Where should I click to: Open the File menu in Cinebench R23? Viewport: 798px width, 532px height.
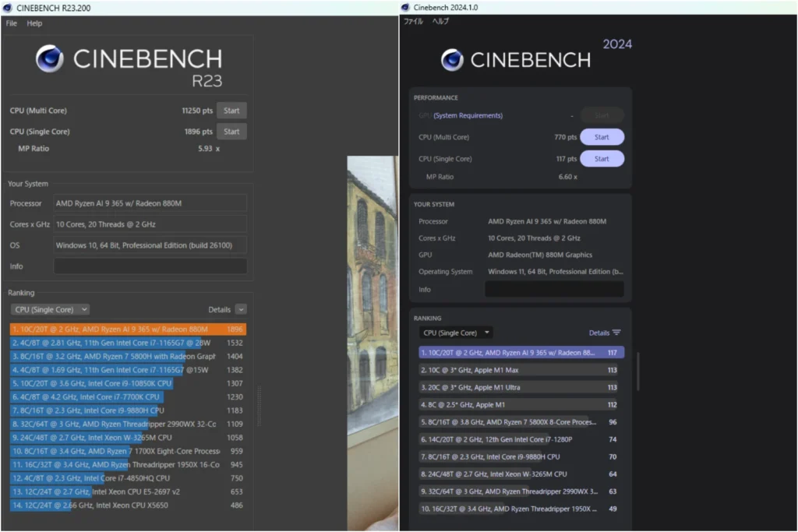coord(11,23)
